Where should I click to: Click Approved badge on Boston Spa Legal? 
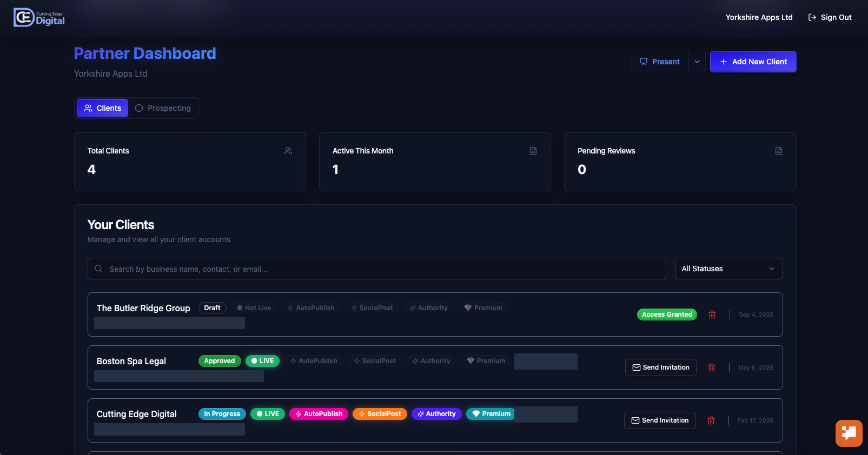(220, 361)
